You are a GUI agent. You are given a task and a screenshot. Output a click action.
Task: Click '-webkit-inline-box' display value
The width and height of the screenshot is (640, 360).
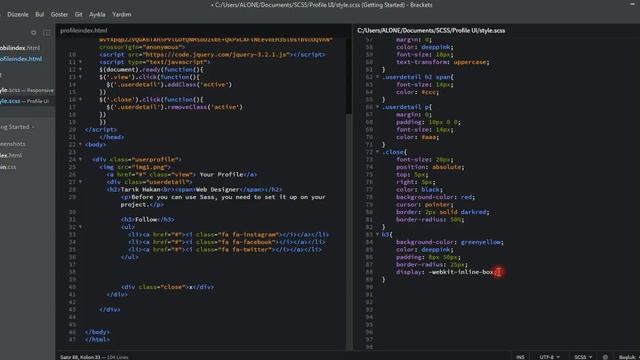[x=461, y=272]
